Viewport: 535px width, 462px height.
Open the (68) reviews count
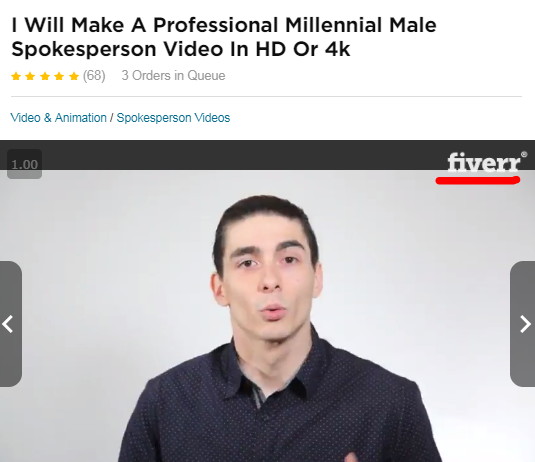coord(94,76)
